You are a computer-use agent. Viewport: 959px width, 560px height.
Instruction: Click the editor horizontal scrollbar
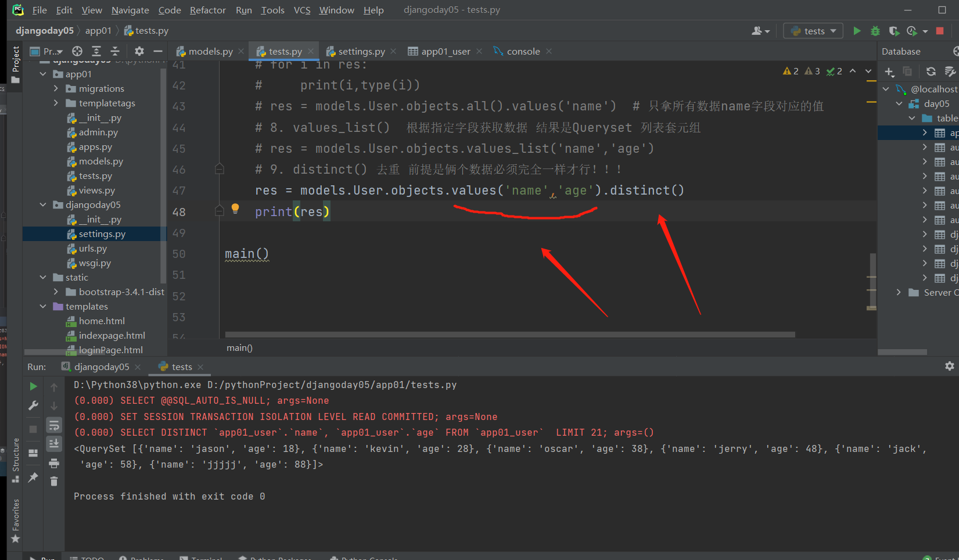[509, 335]
